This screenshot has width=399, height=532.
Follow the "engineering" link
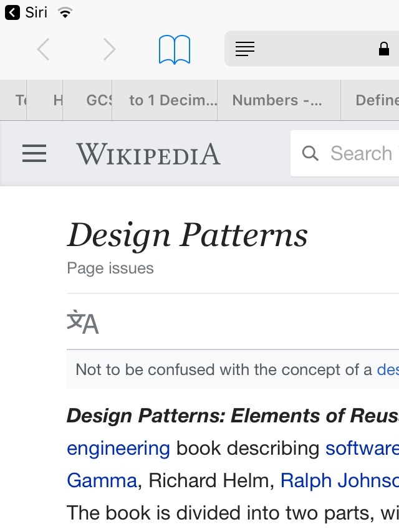pyautogui.click(x=118, y=448)
